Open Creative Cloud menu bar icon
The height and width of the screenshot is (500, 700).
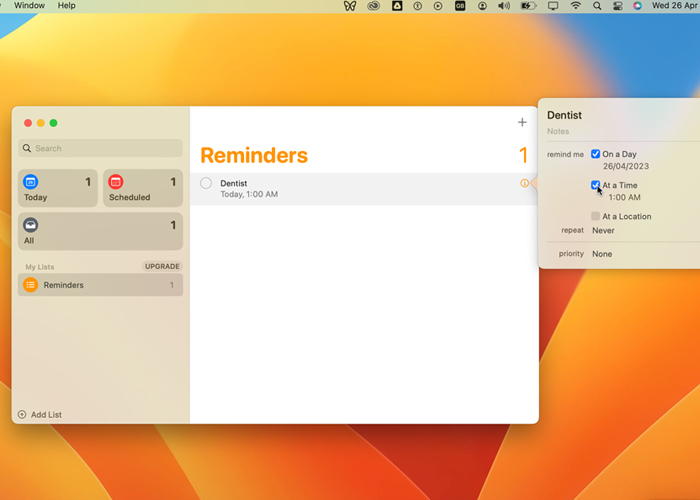(x=373, y=6)
